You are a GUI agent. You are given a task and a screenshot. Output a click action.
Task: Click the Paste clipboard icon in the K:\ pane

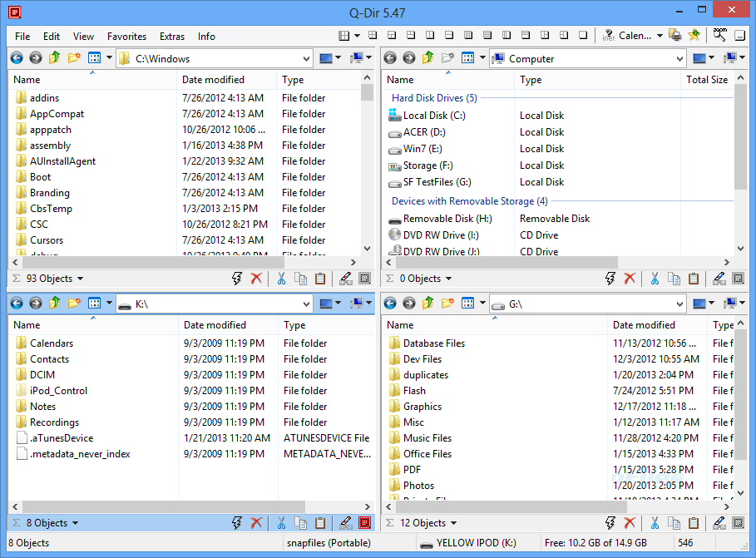coord(320,523)
